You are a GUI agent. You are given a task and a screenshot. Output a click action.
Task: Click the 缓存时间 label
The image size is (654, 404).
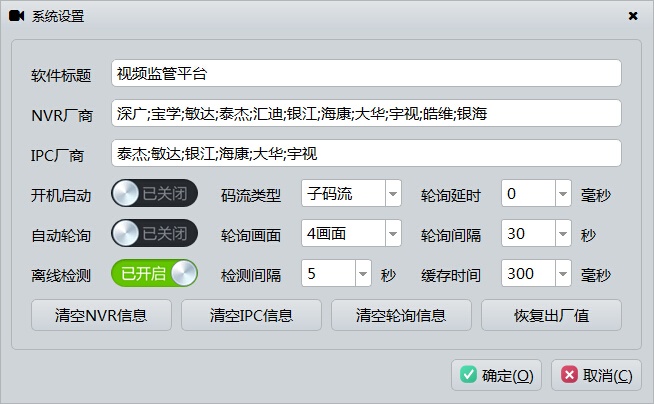tap(450, 276)
